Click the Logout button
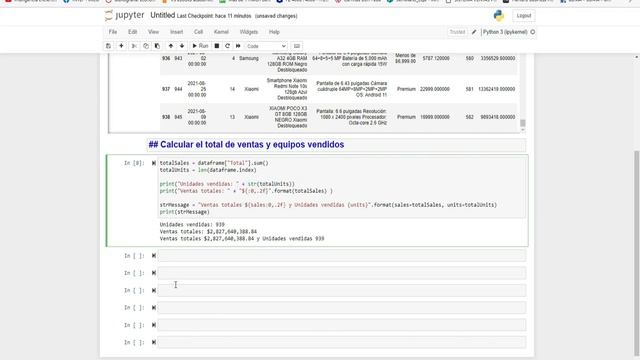The width and height of the screenshot is (640, 360). point(524,16)
